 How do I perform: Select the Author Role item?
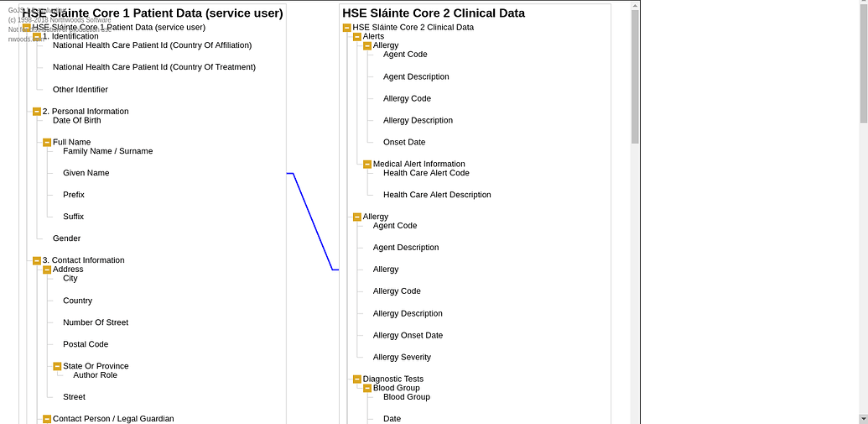(x=96, y=375)
